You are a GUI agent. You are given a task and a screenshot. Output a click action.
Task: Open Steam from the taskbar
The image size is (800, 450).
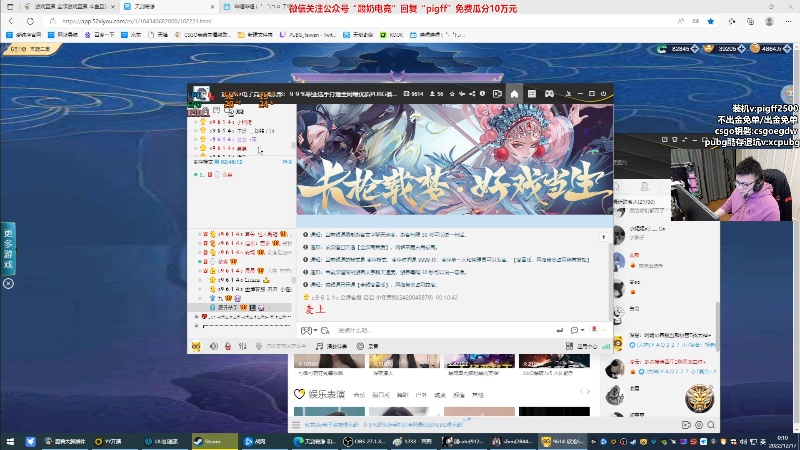pyautogui.click(x=214, y=441)
